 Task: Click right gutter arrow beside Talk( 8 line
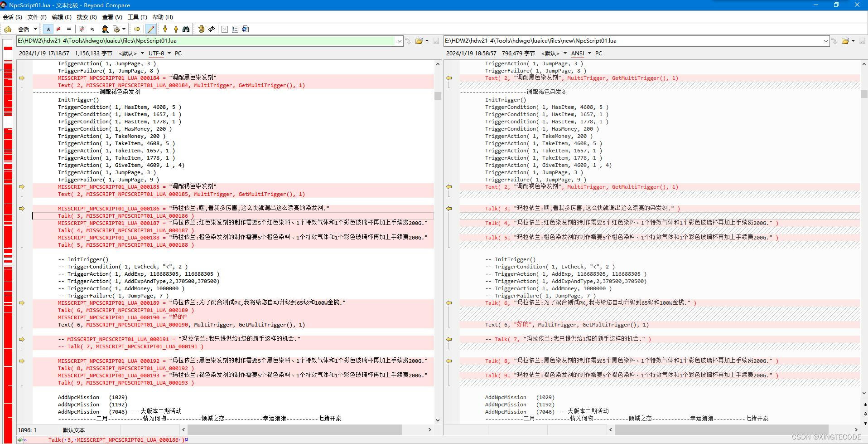(449, 361)
